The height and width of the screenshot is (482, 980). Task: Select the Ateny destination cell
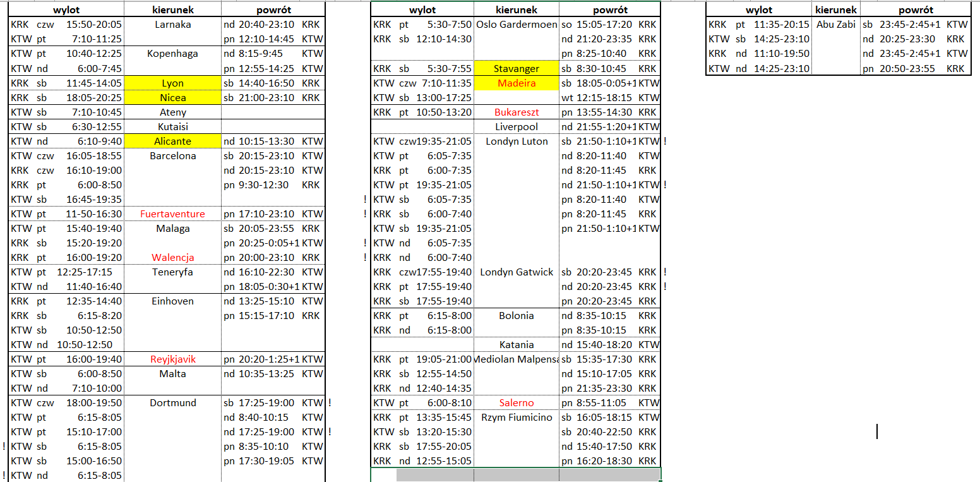point(173,112)
